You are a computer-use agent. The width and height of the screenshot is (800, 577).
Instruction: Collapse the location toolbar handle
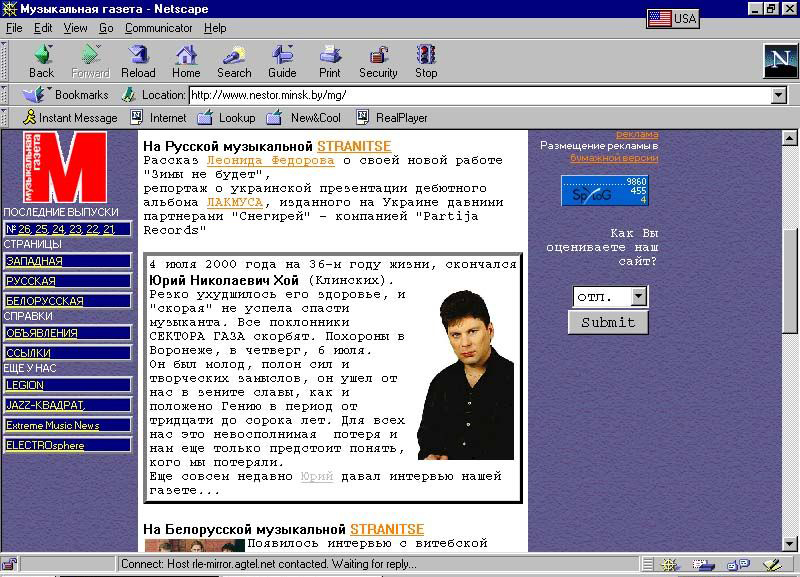(x=4, y=94)
